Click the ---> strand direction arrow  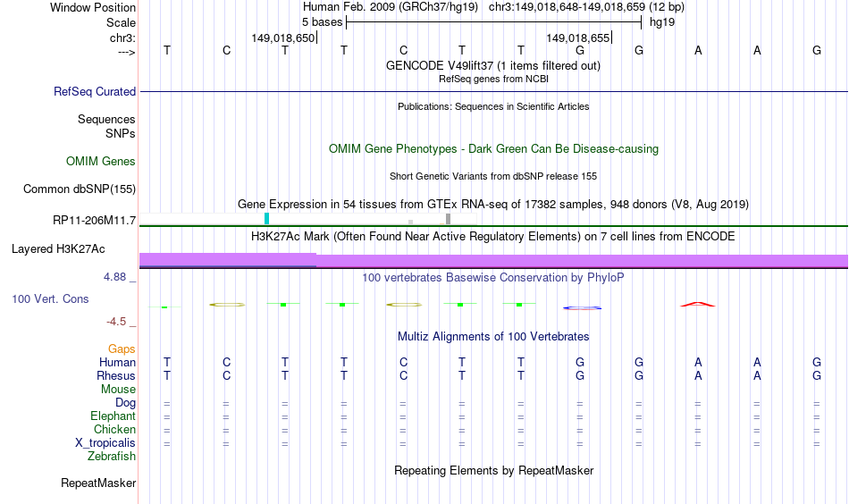[x=127, y=52]
